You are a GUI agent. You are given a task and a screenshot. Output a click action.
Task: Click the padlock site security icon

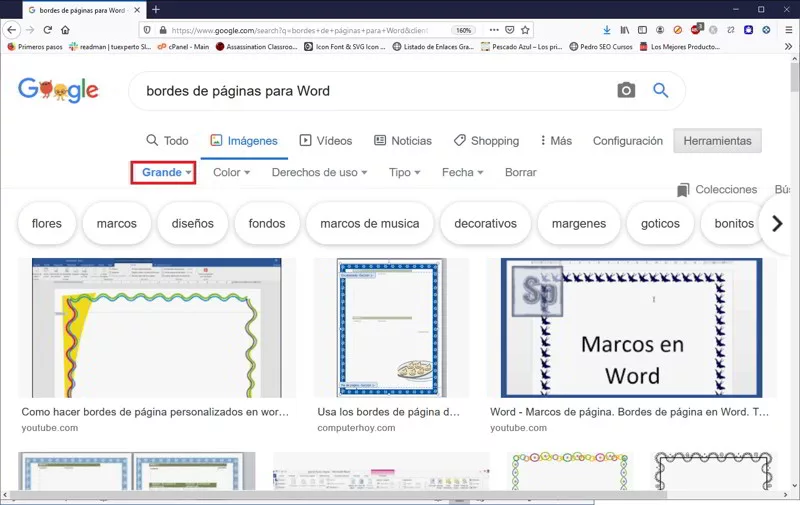click(x=163, y=30)
